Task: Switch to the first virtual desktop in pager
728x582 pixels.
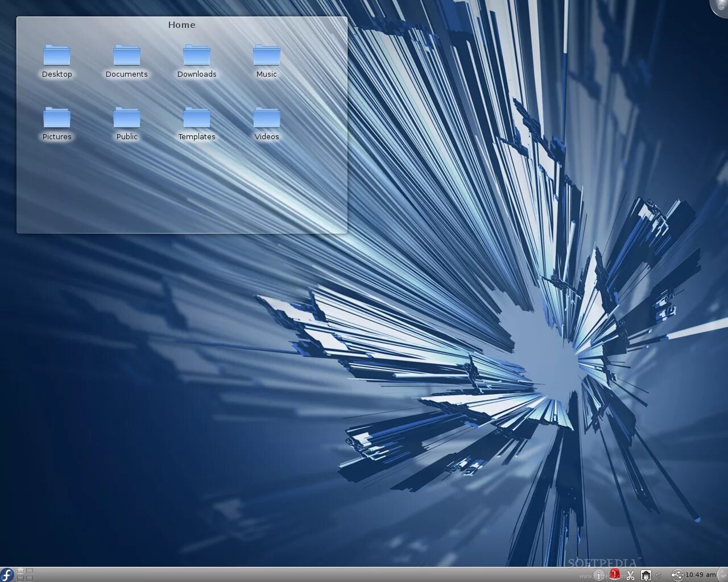Action: [x=20, y=571]
